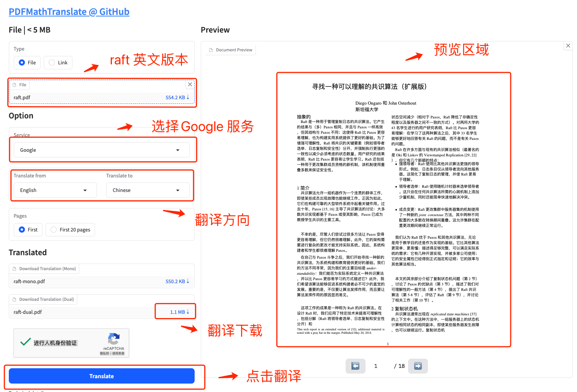Download raft-mono.pdf using its download arrow
The height and width of the screenshot is (392, 577).
pos(189,281)
